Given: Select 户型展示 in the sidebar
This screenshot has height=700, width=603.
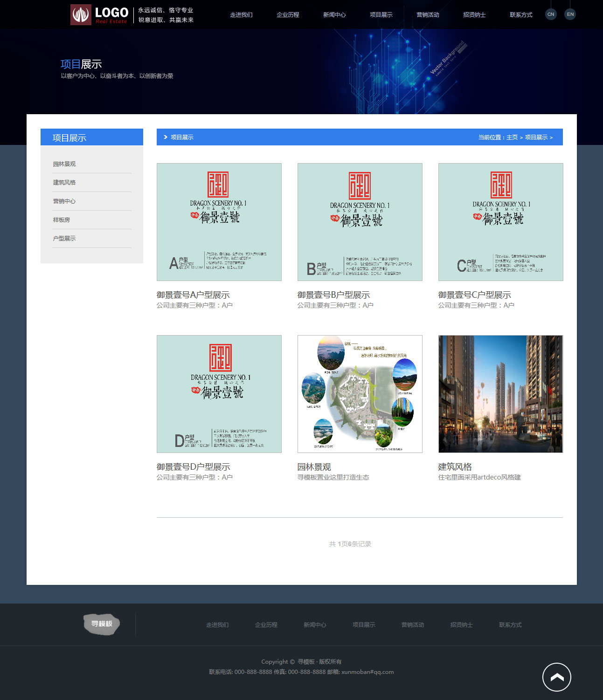Looking at the screenshot, I should (64, 239).
